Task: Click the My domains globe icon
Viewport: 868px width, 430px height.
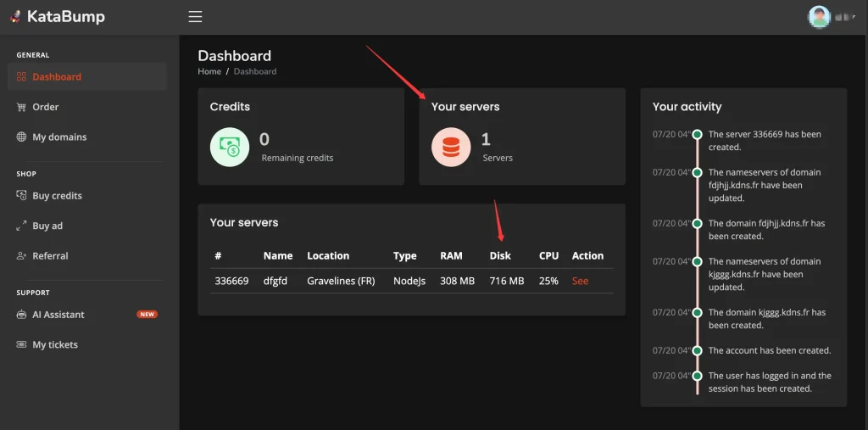Action: tap(21, 137)
